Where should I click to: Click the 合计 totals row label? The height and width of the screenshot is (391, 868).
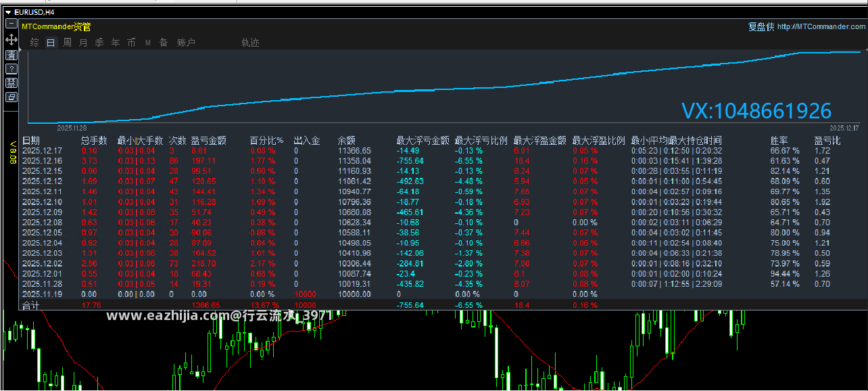31,305
